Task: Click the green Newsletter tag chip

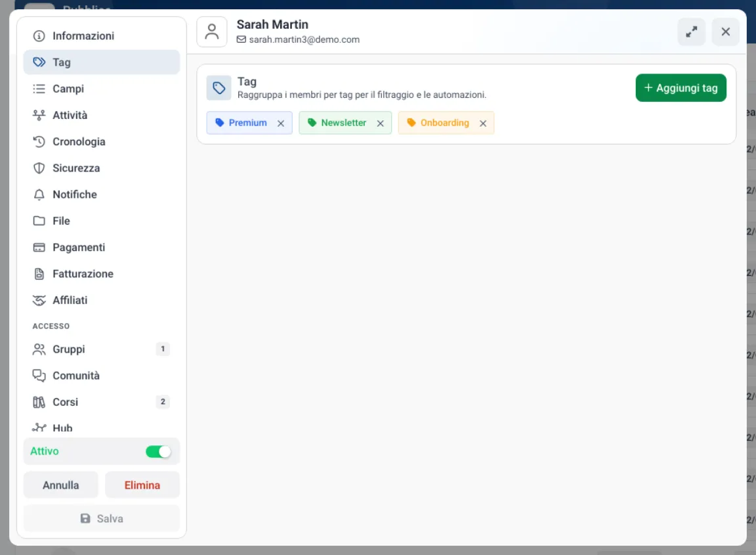Action: coord(345,123)
